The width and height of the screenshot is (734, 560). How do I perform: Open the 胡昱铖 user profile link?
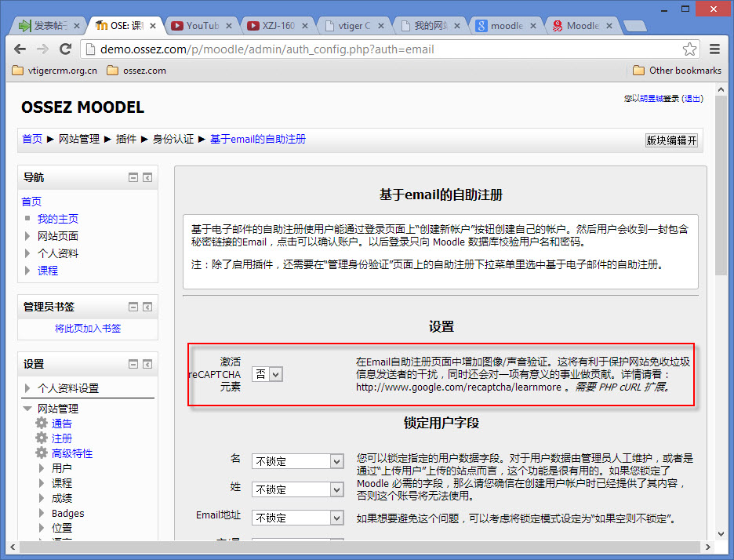click(652, 98)
